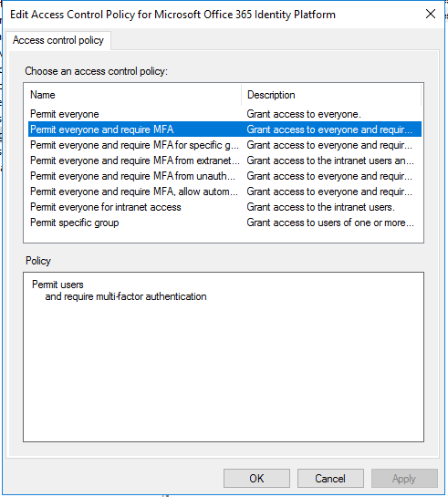Cancel the policy edit dialog
The width and height of the screenshot is (448, 497).
(x=330, y=478)
